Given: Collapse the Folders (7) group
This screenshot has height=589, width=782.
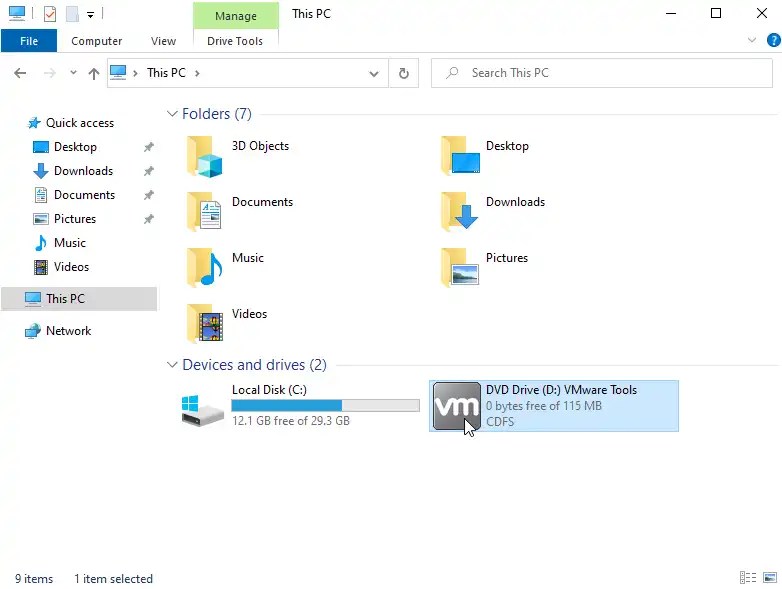Looking at the screenshot, I should 172,114.
